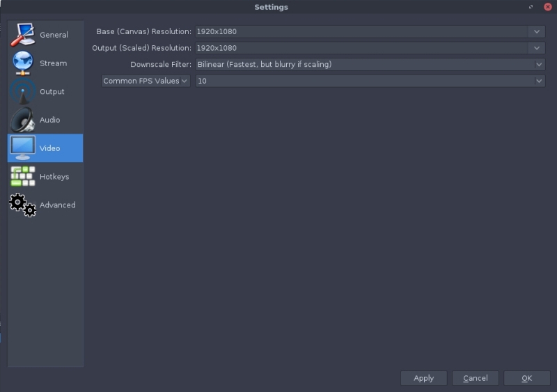The image size is (557, 392).
Task: Click the Cancel button
Action: point(475,378)
